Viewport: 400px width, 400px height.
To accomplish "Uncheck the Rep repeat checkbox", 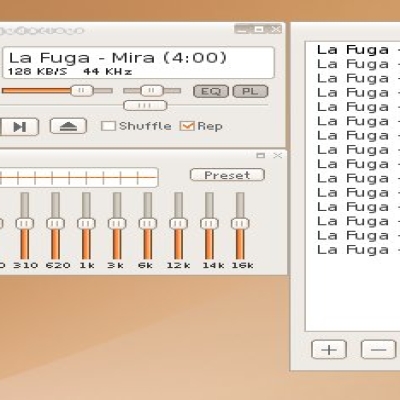I will tap(187, 126).
